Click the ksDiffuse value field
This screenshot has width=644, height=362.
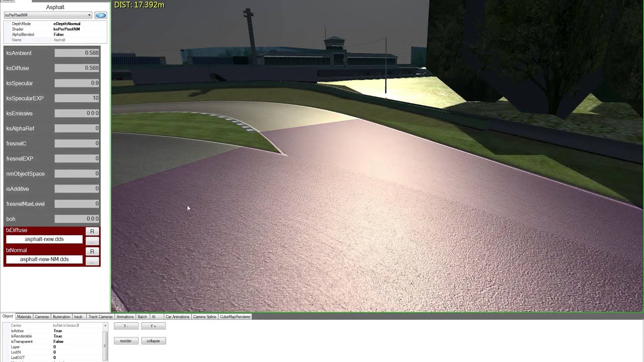click(x=77, y=68)
